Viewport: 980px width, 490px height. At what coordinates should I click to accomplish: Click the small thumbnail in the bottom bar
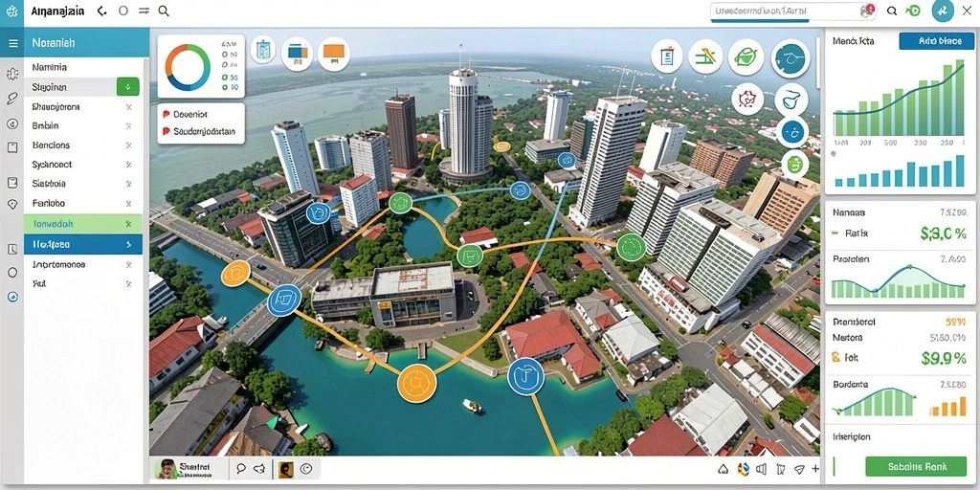click(x=285, y=469)
